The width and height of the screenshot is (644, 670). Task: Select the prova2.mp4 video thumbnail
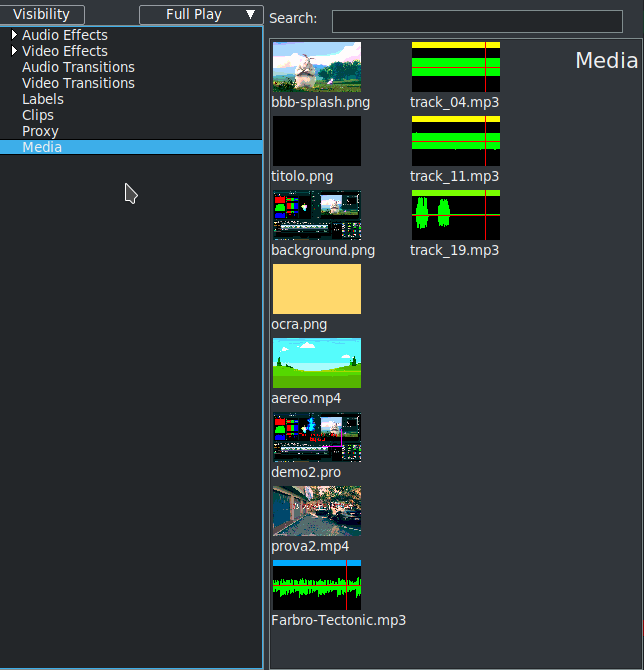click(x=316, y=511)
